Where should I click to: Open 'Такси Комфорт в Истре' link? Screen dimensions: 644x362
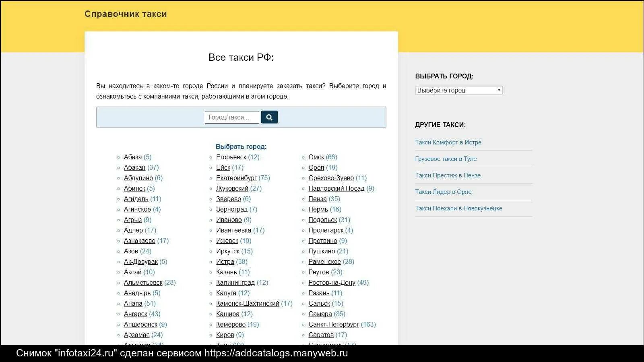point(448,142)
